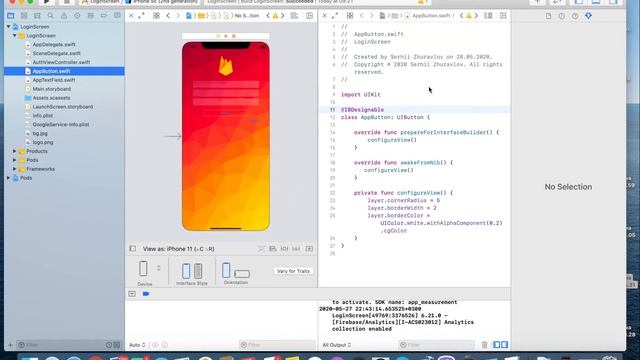Select logo.png in navigator
Image resolution: width=640 pixels, height=360 pixels.
point(43,142)
